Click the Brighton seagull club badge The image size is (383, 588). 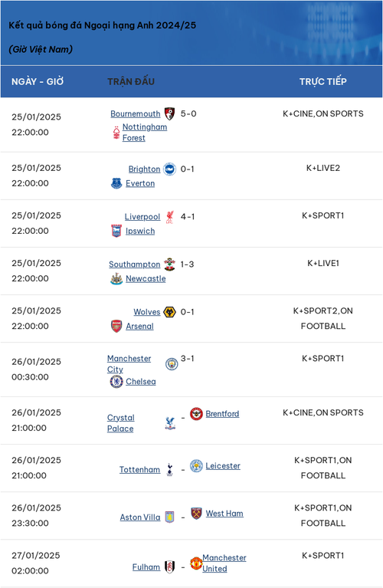pos(169,169)
